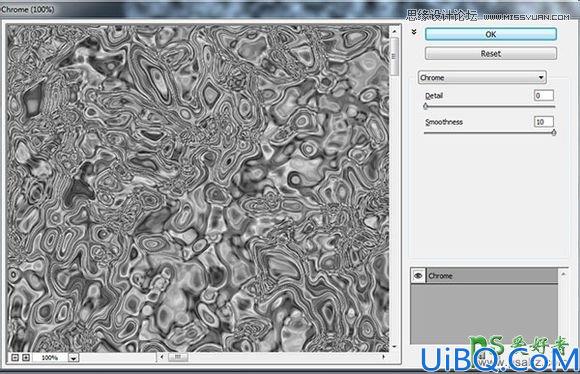The image size is (580, 374).
Task: Click the zoom out minus button
Action: [x=15, y=357]
